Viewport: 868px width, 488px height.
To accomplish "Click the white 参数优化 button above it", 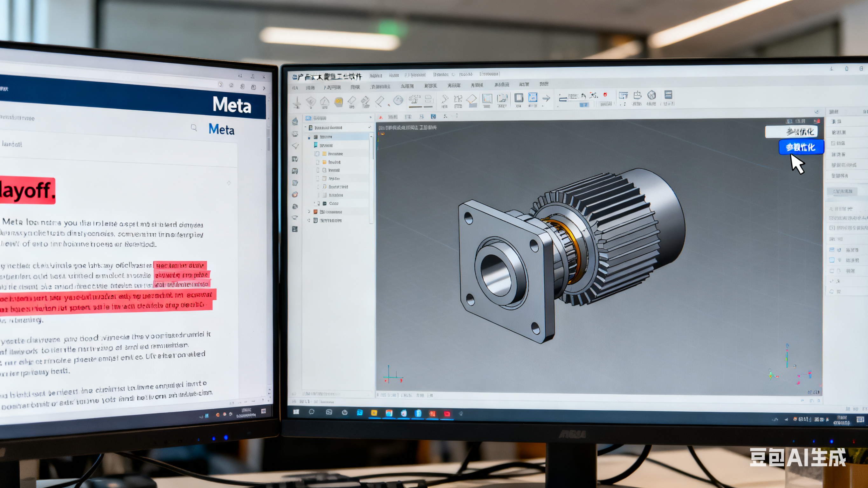I will [x=791, y=131].
